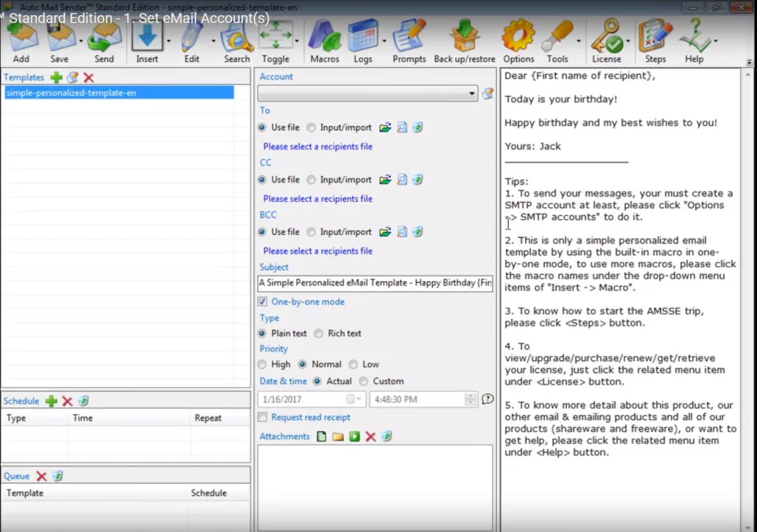Screen dimensions: 757x532
Task: Click the Insert toolbar icon
Action: coord(147,43)
